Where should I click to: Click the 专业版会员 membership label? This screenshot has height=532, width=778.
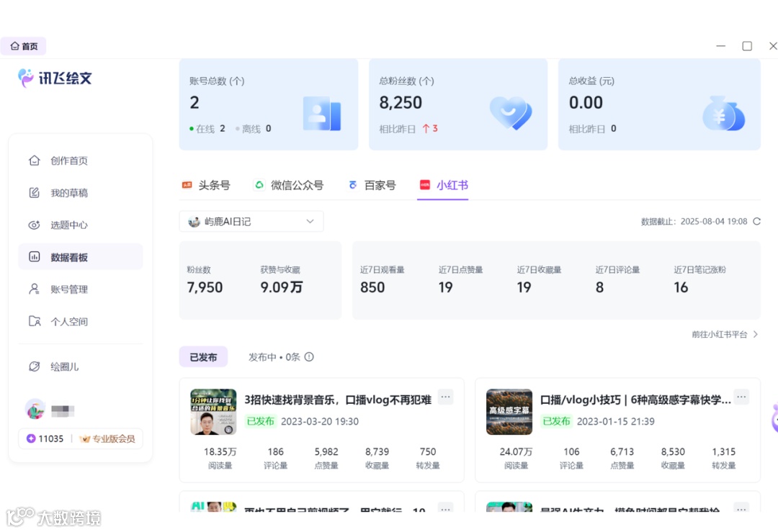114,439
